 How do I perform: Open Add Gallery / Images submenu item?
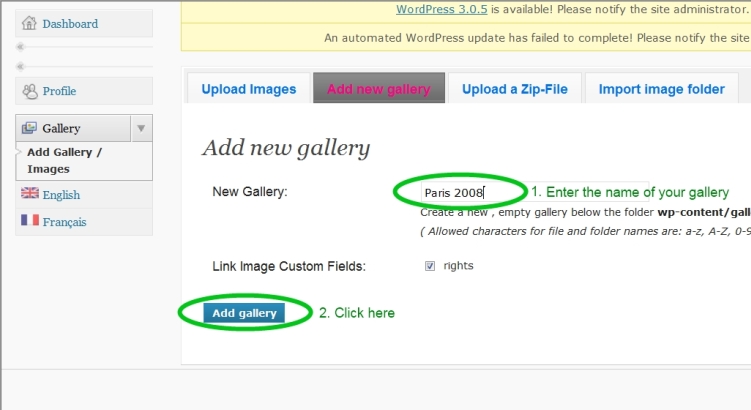(64, 160)
